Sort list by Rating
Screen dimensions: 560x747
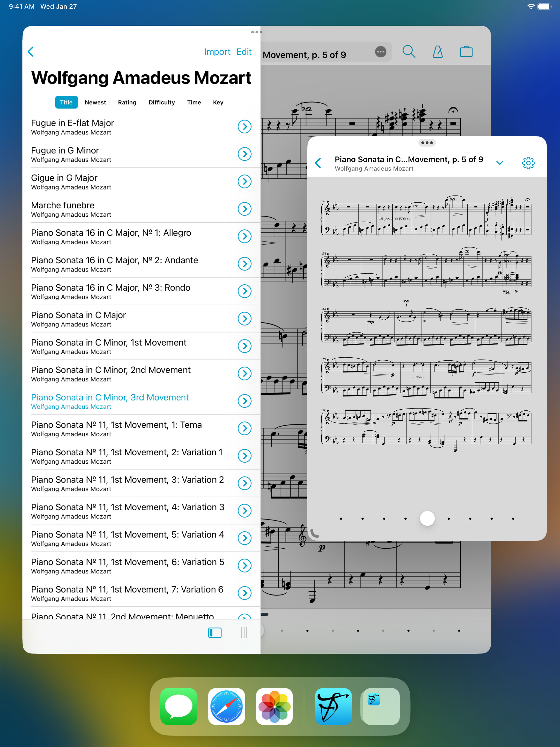[127, 102]
